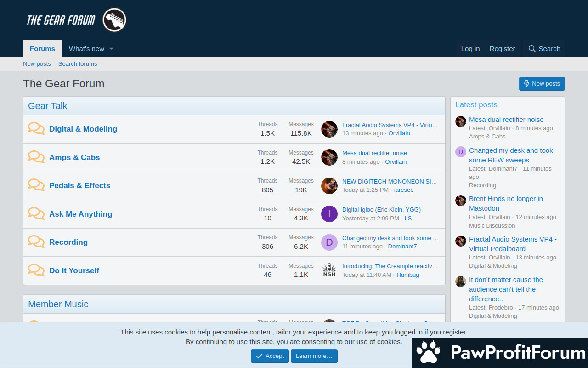Open the Search menu in header
Viewport: 588px width, 368px height.
click(544, 49)
